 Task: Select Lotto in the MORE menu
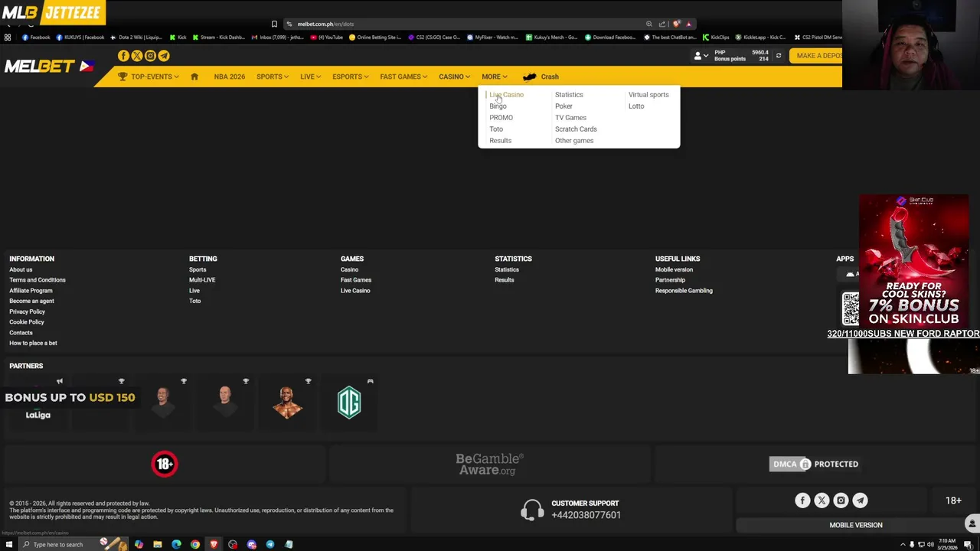(x=636, y=106)
